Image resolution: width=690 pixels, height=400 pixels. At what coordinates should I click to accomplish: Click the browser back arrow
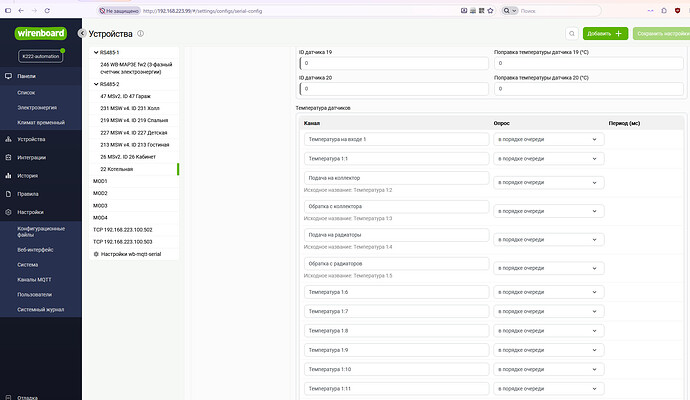click(x=21, y=11)
